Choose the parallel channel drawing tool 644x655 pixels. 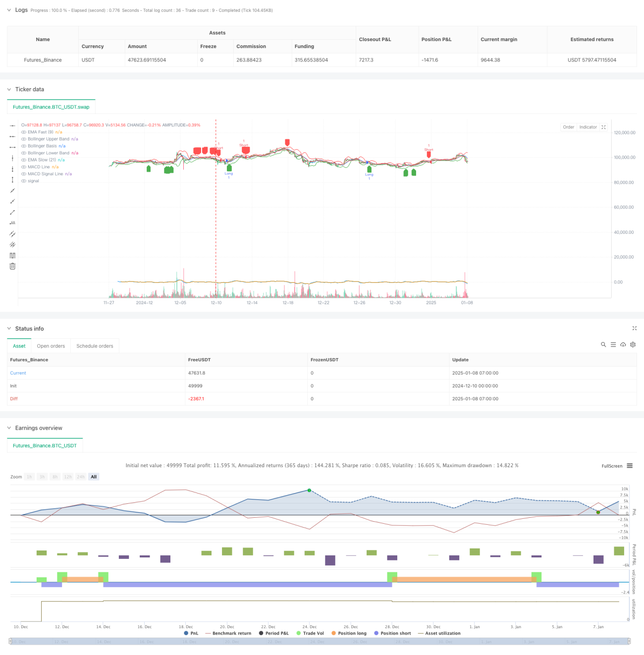12,233
